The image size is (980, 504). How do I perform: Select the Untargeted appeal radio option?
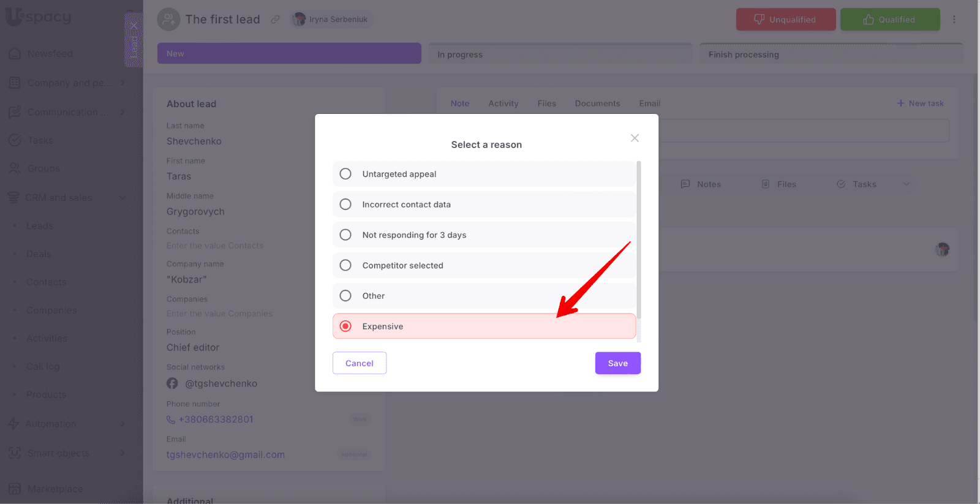tap(345, 174)
